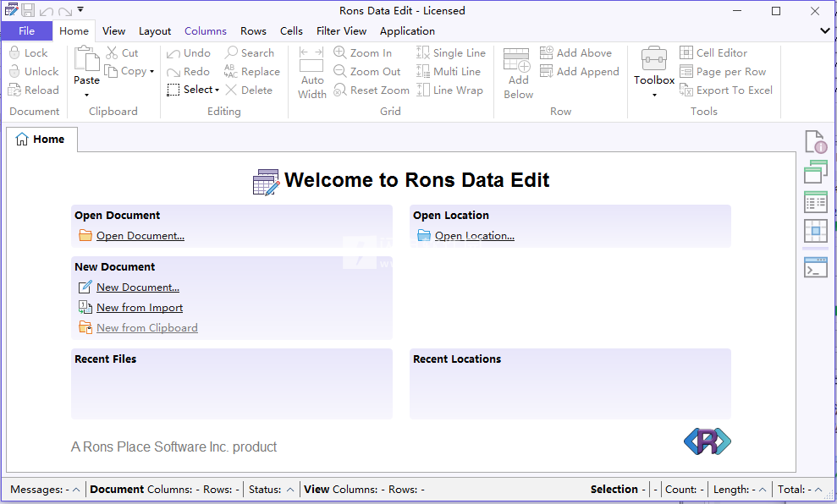The width and height of the screenshot is (837, 504).
Task: Switch to the Layout ribbon tab
Action: click(155, 31)
